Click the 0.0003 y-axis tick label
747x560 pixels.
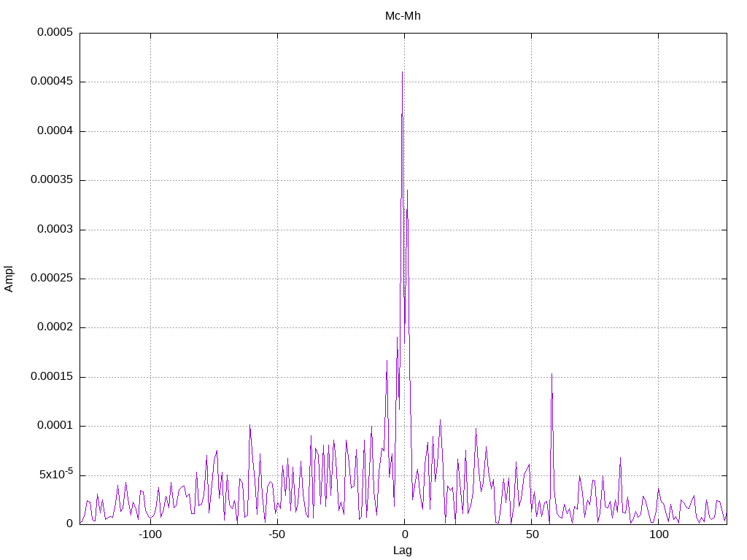(55, 229)
